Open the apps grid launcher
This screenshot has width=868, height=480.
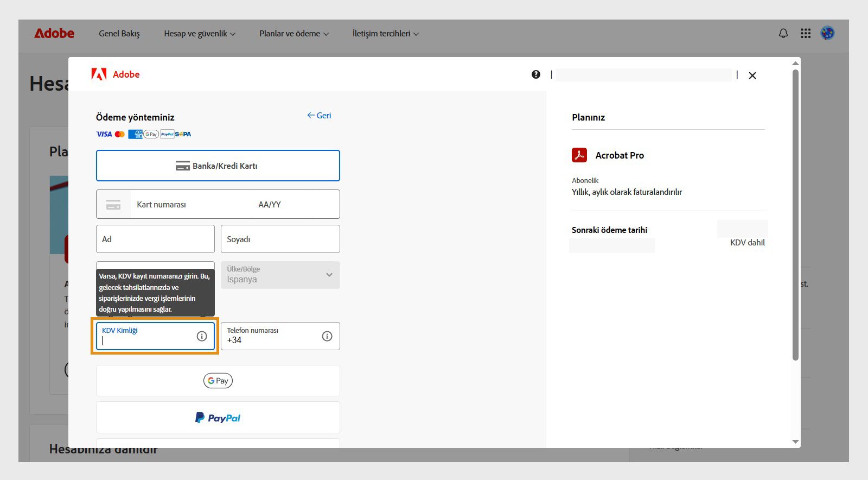click(806, 34)
